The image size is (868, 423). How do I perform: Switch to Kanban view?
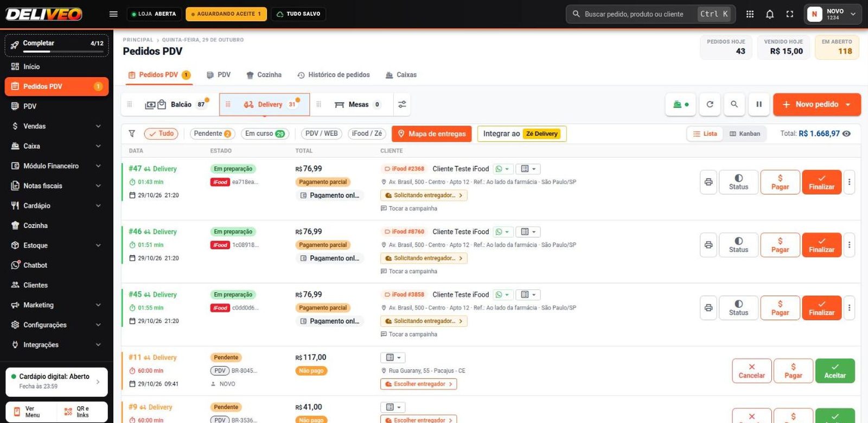coord(745,134)
